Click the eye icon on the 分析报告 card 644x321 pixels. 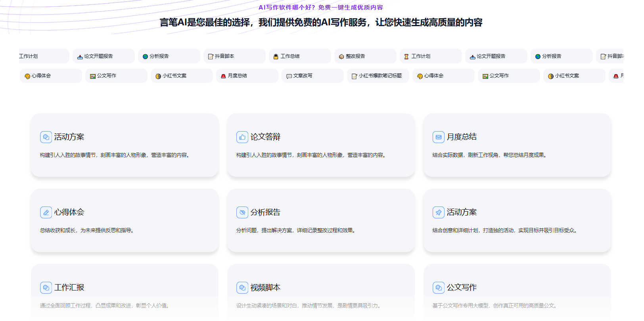point(242,212)
